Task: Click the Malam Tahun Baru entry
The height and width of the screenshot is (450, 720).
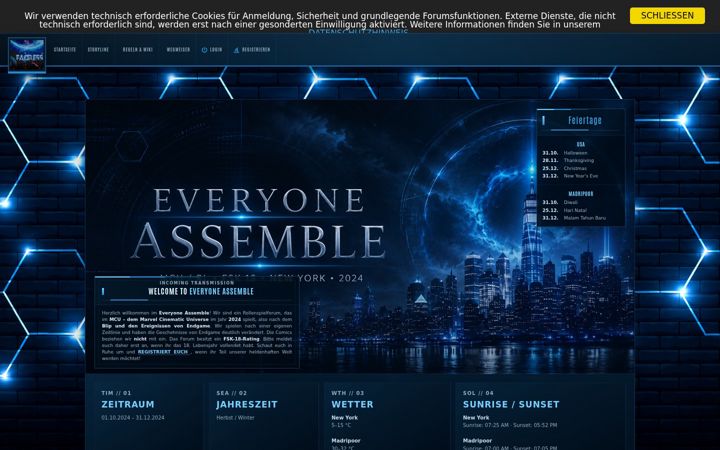Action: pyautogui.click(x=585, y=218)
